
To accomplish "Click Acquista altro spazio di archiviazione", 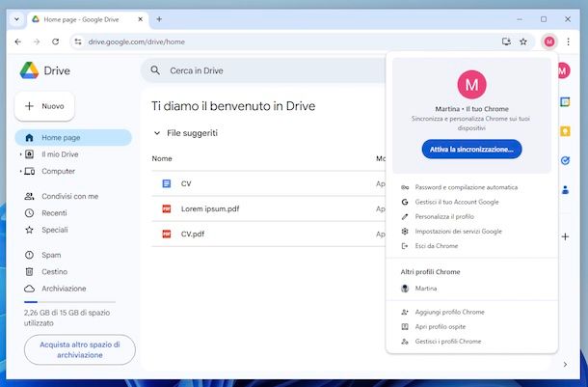I will pos(79,348).
